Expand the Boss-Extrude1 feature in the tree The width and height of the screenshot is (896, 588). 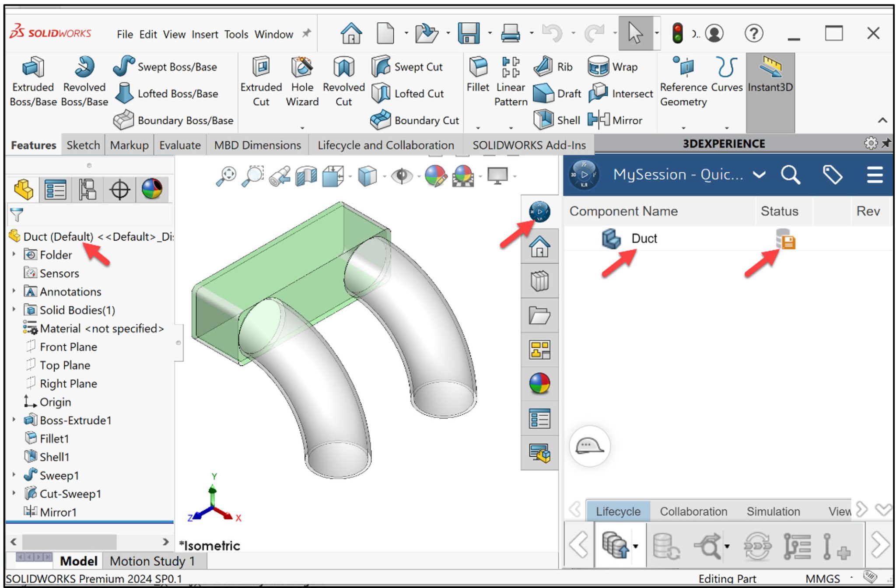(x=13, y=420)
